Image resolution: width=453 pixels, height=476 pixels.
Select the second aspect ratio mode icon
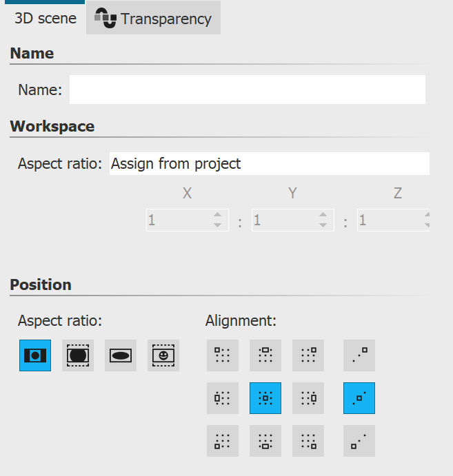click(78, 355)
